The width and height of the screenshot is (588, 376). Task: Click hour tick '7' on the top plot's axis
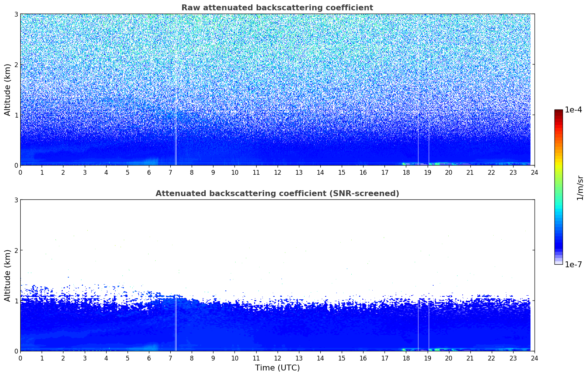[170, 173]
